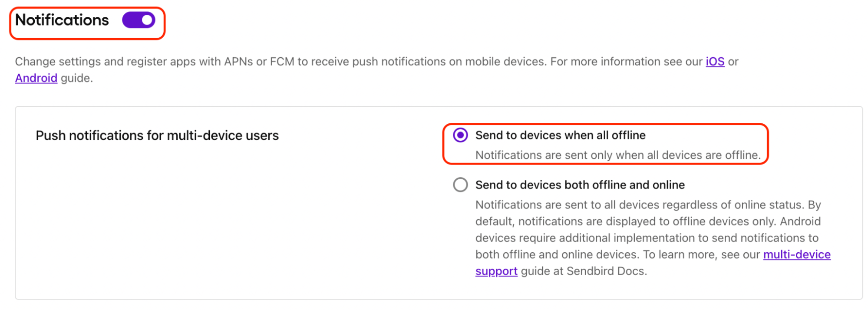868x310 pixels.
Task: Click the "Send to devices when all offline" label text
Action: click(560, 135)
